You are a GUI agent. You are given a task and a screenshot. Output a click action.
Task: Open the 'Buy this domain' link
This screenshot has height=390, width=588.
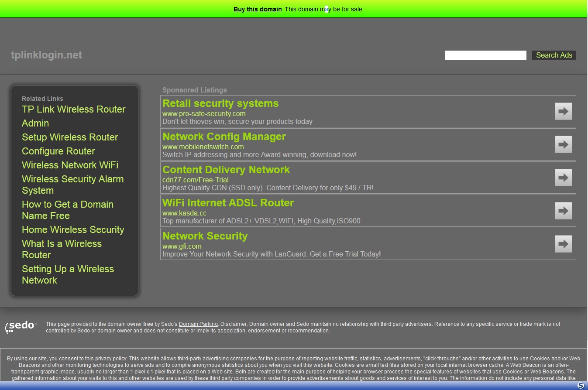coord(258,9)
